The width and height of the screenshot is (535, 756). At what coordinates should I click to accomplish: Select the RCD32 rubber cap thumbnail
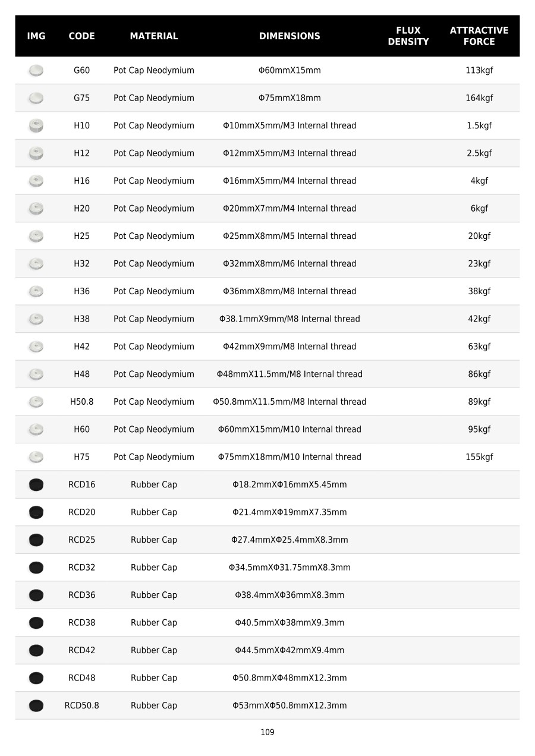click(36, 568)
